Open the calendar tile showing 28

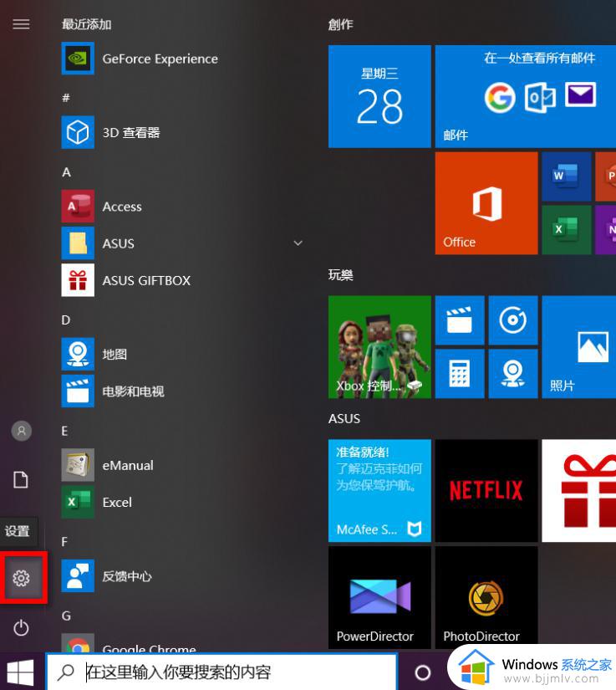tap(379, 96)
